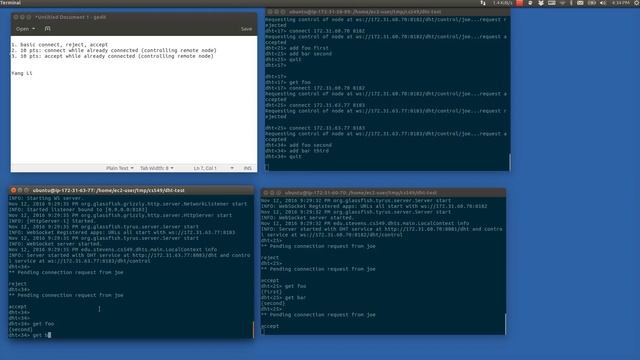Screen dimensions: 640x360
Task: Click 'dht<34> get foo' in the bottom-left terminal
Action: [31, 324]
